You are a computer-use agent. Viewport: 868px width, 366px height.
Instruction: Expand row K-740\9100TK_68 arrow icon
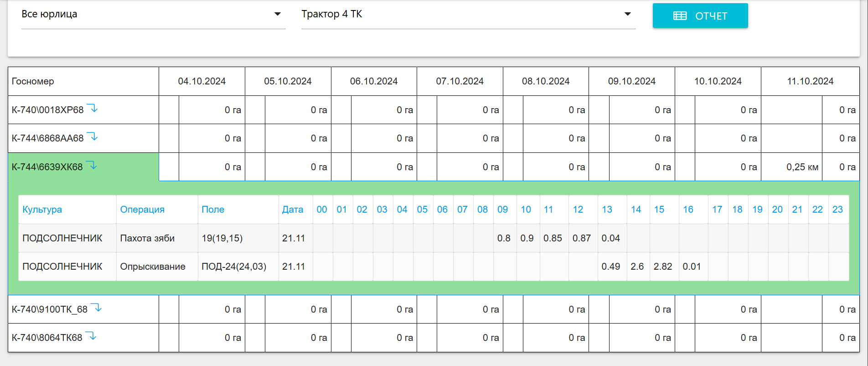(96, 308)
